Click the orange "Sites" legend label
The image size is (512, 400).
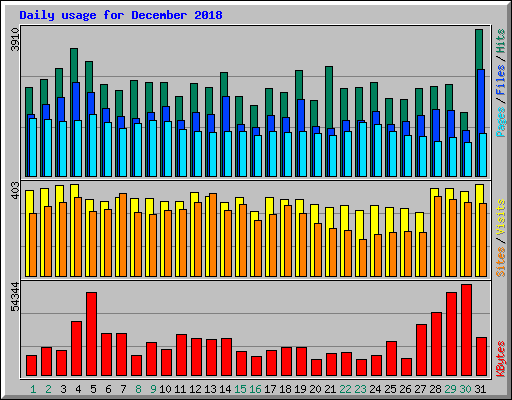point(501,262)
